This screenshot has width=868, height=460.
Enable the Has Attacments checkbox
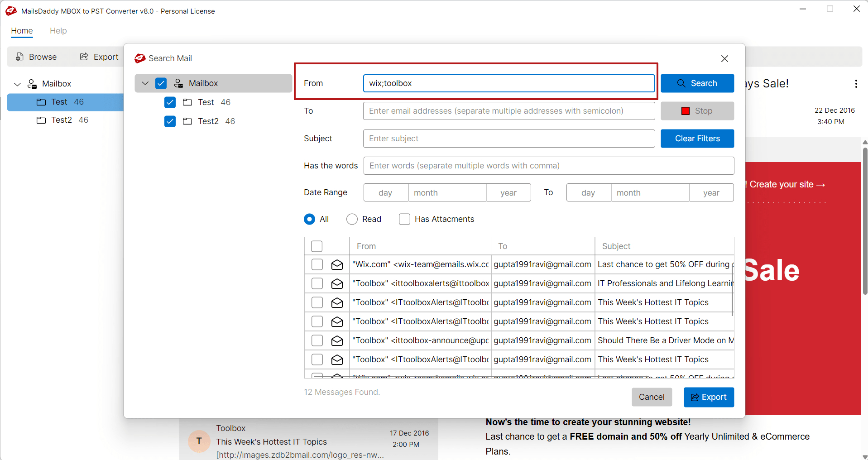(404, 219)
